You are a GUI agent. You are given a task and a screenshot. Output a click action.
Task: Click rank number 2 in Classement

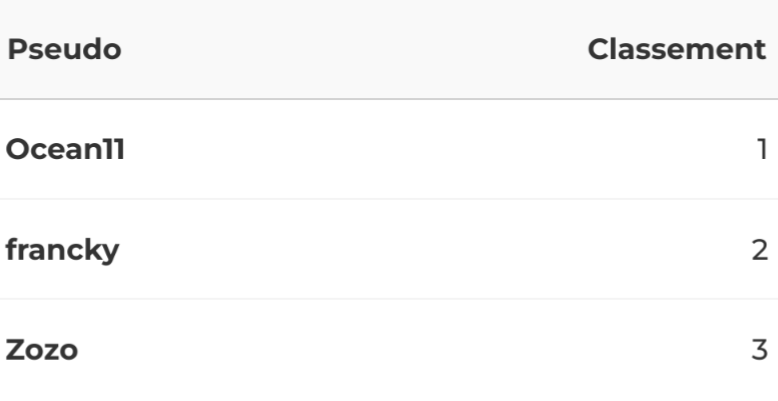click(x=759, y=250)
